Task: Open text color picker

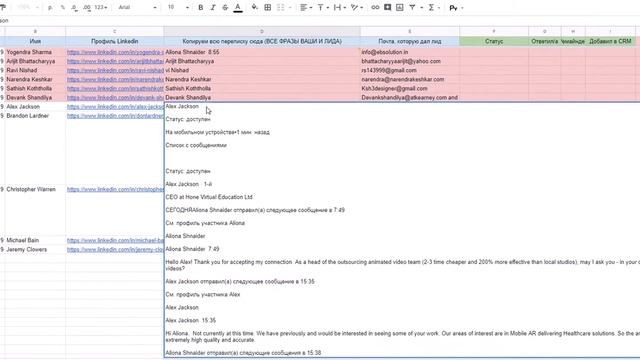Action: pos(238,7)
